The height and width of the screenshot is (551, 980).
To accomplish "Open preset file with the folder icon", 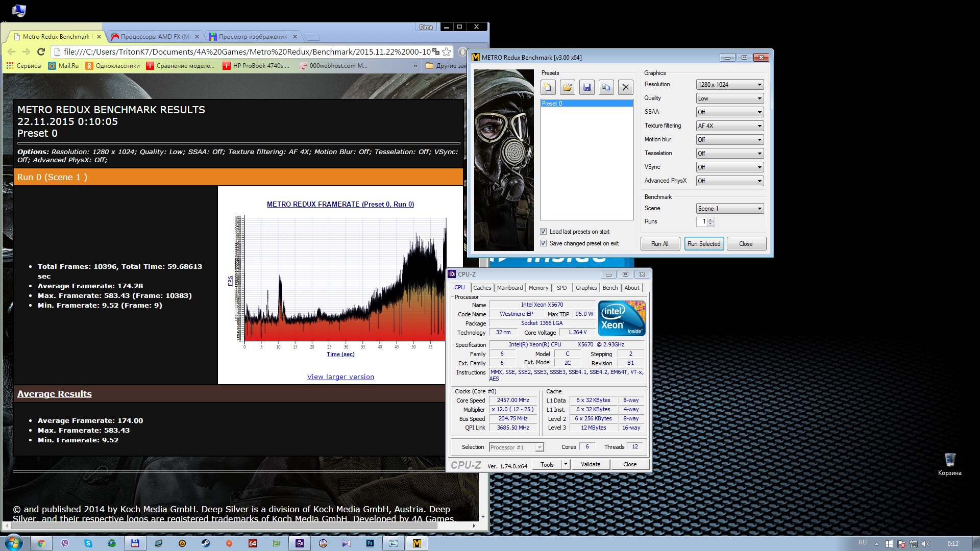I will click(x=567, y=87).
